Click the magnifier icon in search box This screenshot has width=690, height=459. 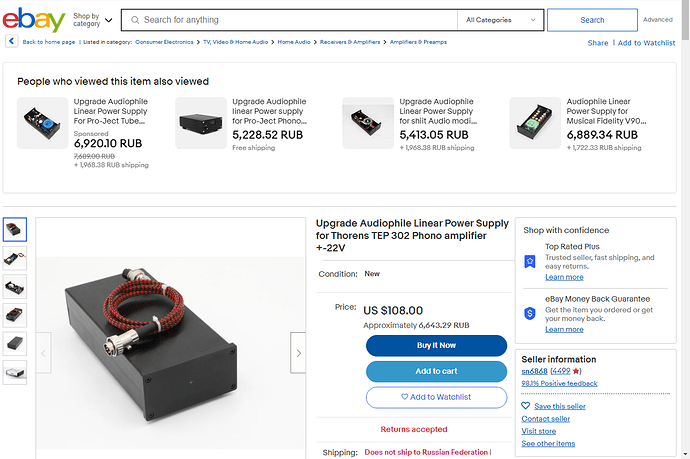(x=135, y=20)
